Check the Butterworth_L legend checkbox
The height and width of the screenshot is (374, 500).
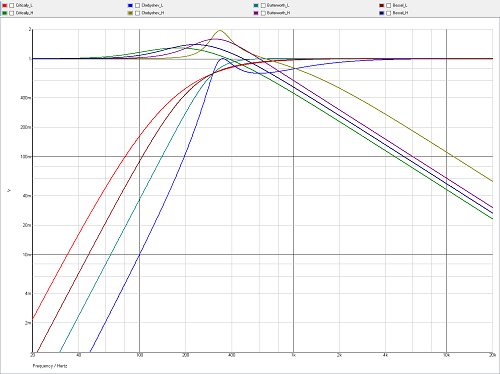click(263, 6)
